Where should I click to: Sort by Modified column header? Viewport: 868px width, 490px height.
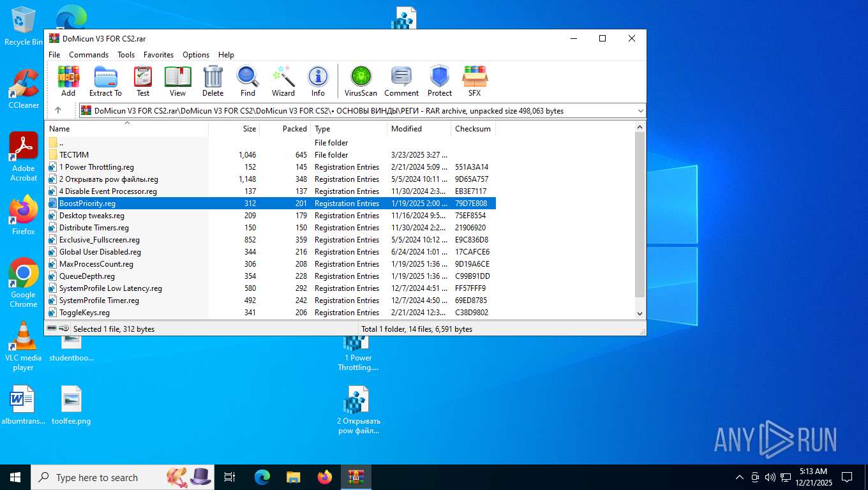[x=419, y=129]
